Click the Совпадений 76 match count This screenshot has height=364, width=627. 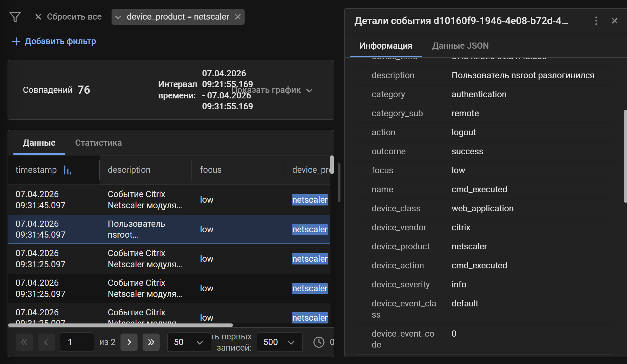point(56,90)
